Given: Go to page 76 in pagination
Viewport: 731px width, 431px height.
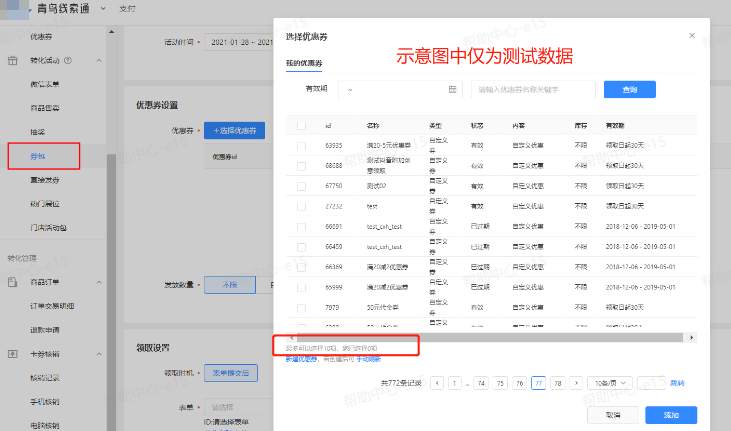Looking at the screenshot, I should 519,383.
